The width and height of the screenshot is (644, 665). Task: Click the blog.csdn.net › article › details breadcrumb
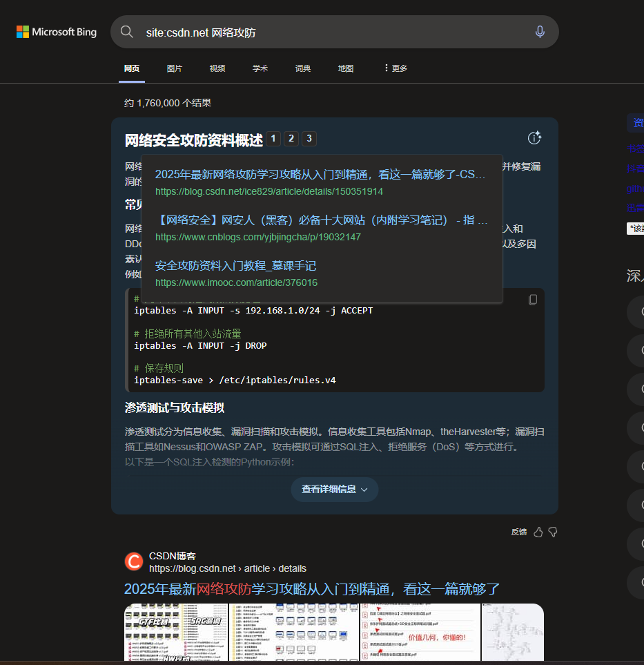click(228, 568)
